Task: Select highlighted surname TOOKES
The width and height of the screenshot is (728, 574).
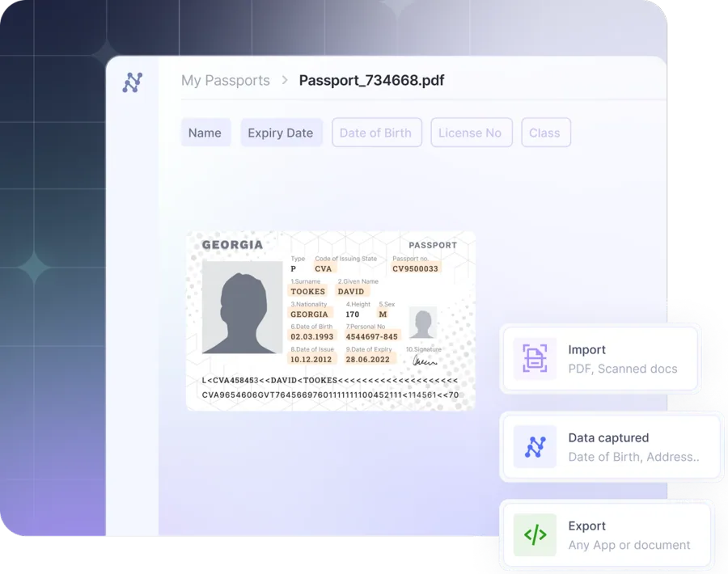Action: pyautogui.click(x=307, y=291)
